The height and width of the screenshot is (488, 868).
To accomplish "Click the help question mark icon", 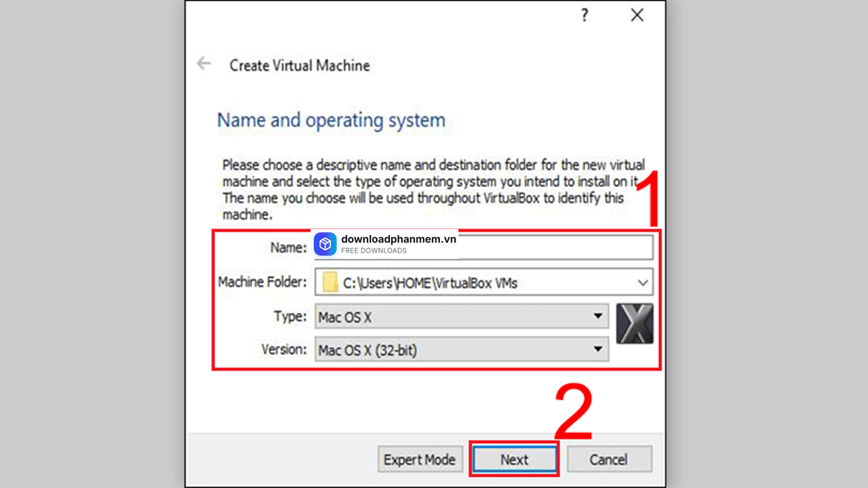I will [x=585, y=16].
